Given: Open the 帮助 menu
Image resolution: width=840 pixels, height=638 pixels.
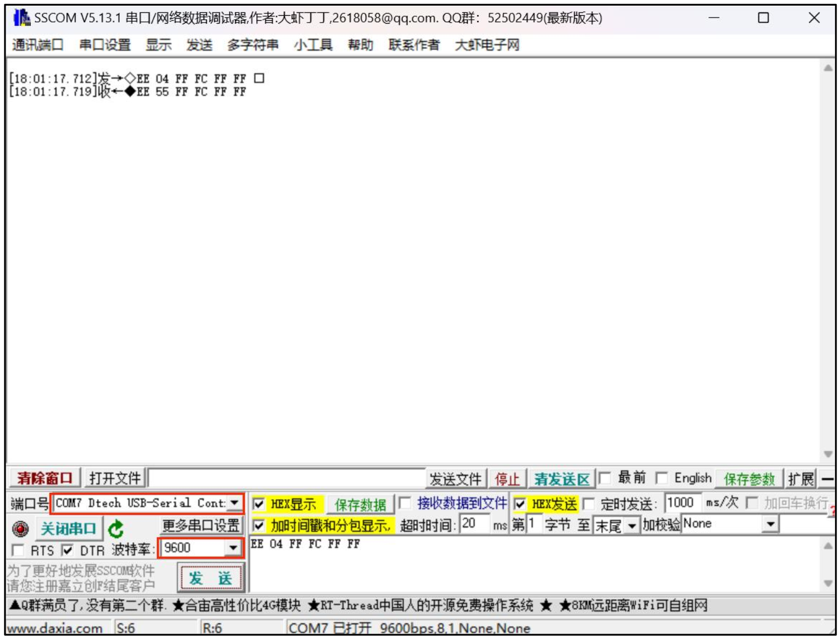Looking at the screenshot, I should 360,45.
